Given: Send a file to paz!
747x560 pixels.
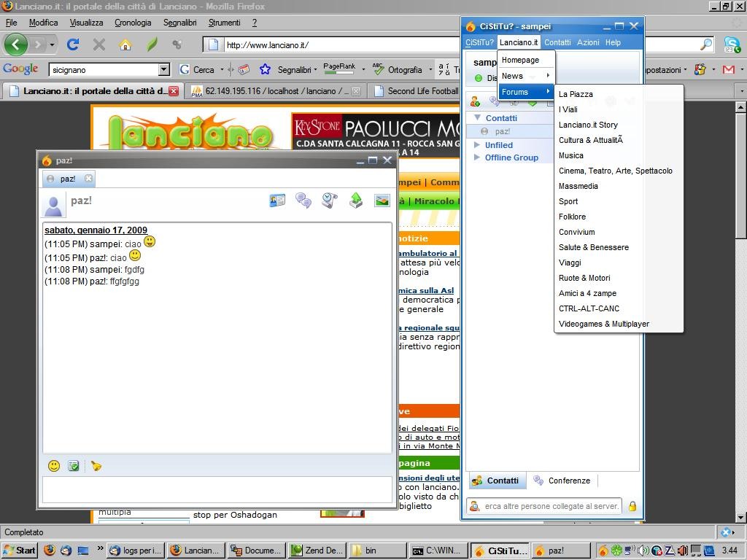Looking at the screenshot, I should pos(356,201).
